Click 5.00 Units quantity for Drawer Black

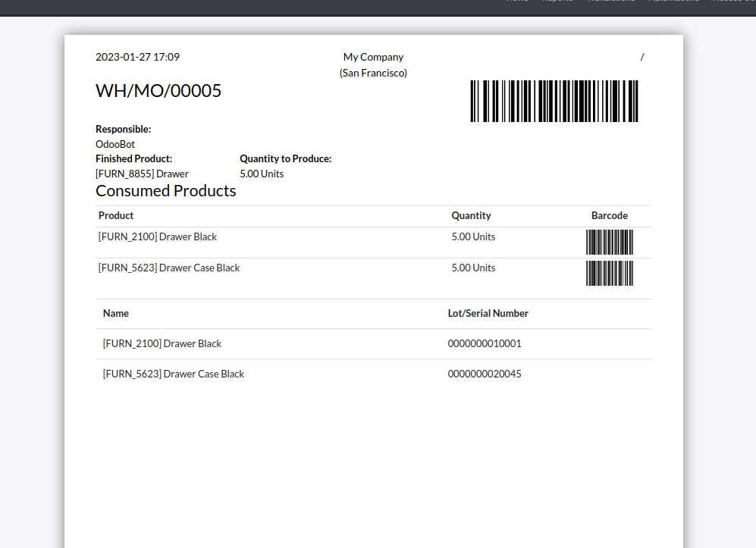pyautogui.click(x=473, y=236)
